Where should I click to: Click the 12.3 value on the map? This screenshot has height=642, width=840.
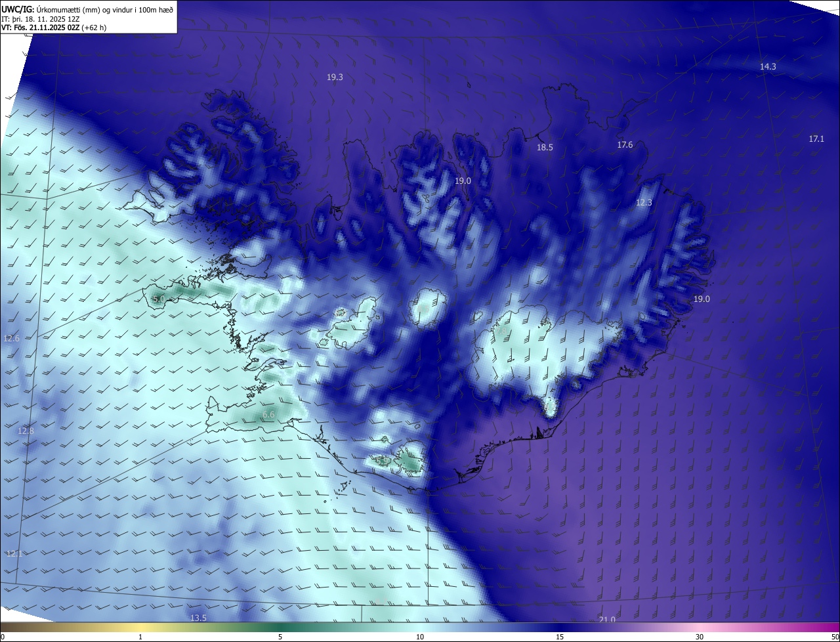tap(644, 202)
